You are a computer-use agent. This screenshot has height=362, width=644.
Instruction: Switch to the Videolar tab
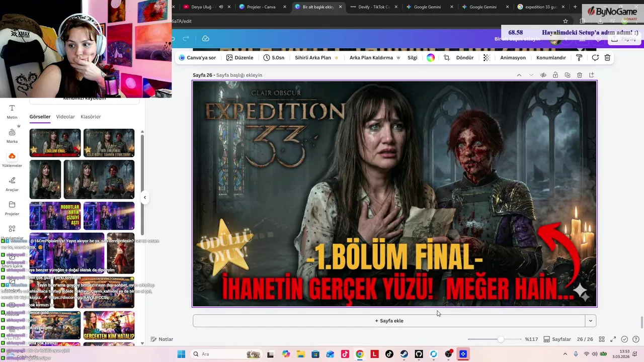point(65,117)
